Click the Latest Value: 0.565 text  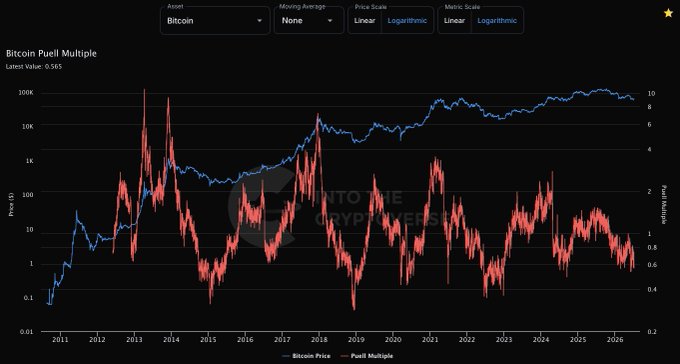(34, 66)
